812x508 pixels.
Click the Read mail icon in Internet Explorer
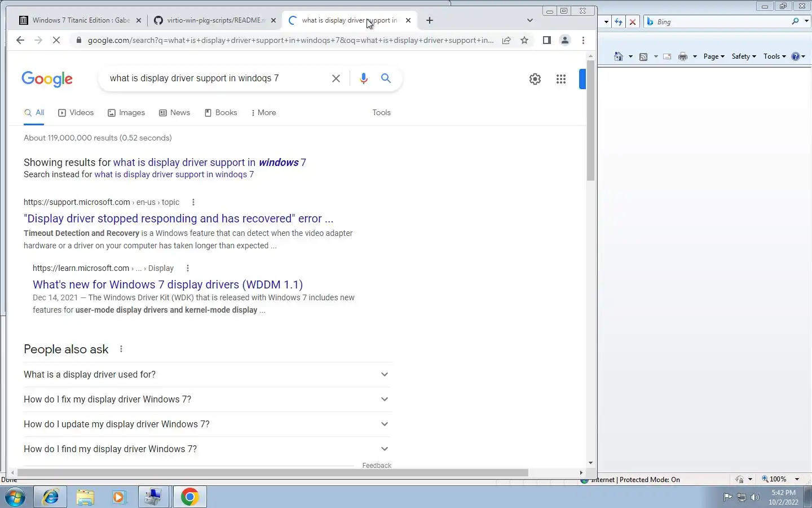point(667,56)
